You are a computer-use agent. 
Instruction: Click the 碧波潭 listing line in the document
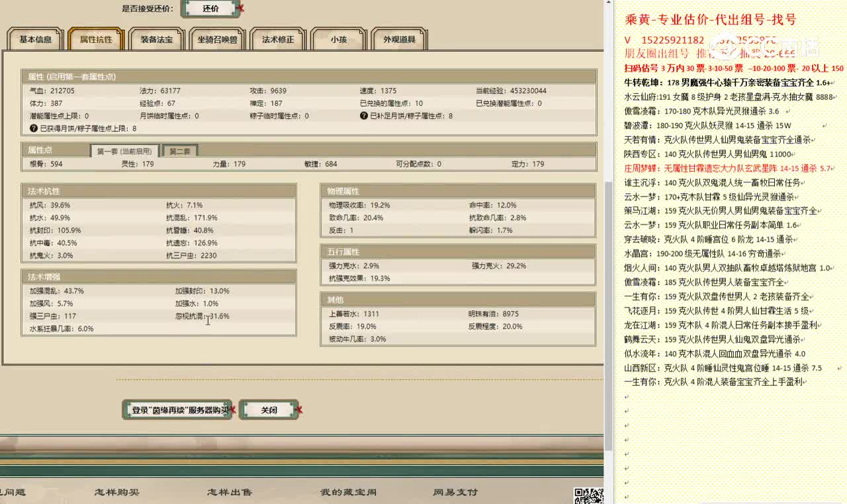[x=707, y=125]
